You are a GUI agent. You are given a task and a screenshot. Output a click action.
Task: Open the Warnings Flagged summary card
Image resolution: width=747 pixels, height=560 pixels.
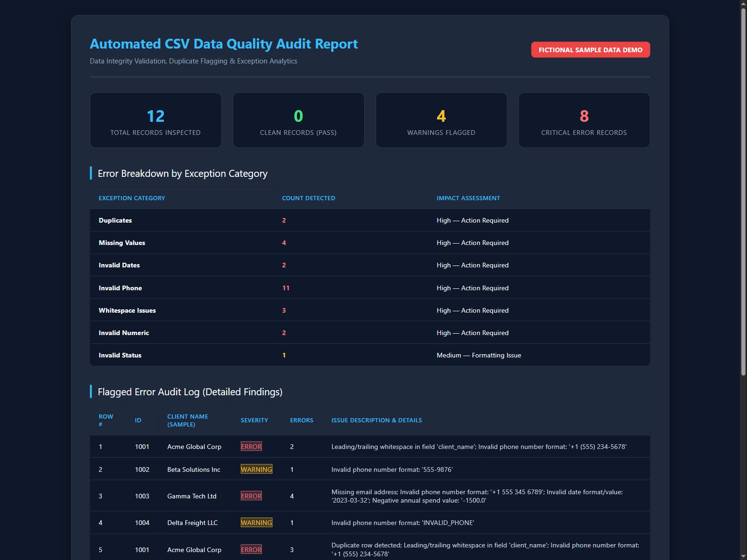pyautogui.click(x=441, y=120)
